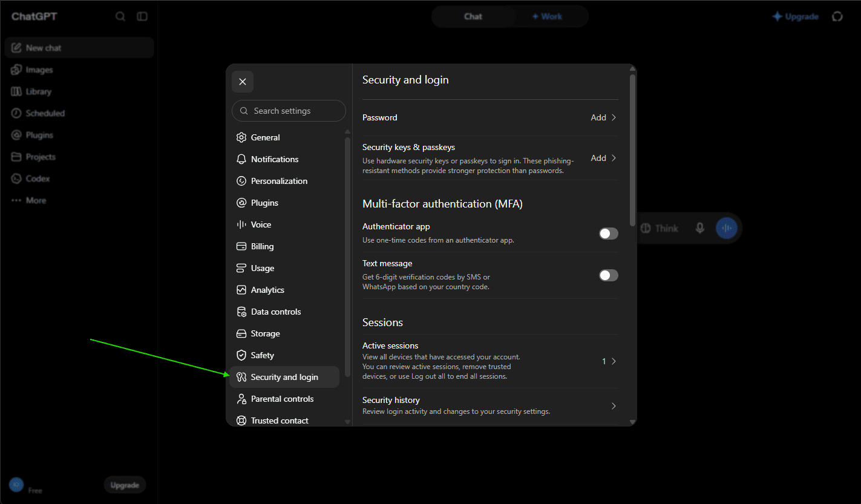
Task: Click the Parental controls person icon
Action: pos(241,399)
